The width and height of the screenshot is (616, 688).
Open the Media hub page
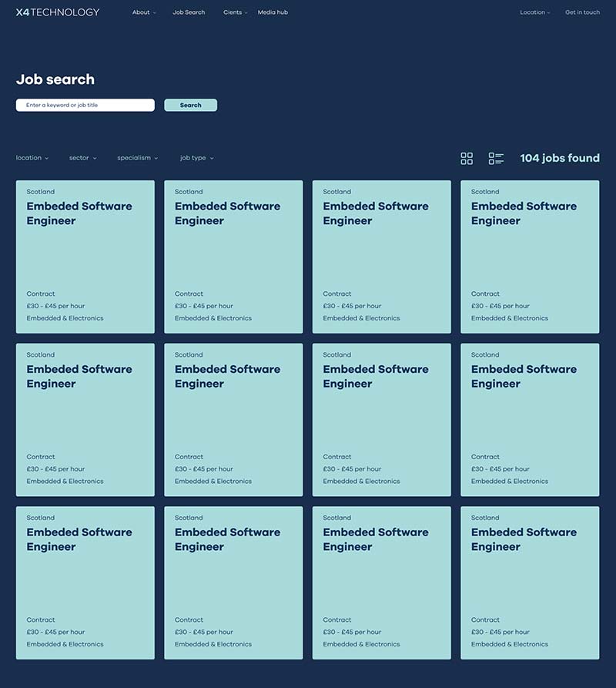click(x=273, y=12)
